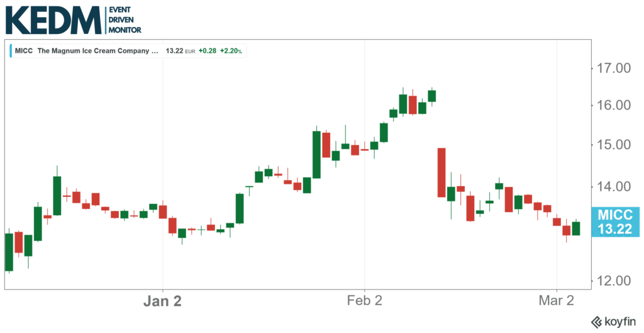
Task: Click the +0.28 price change value
Action: coord(207,50)
